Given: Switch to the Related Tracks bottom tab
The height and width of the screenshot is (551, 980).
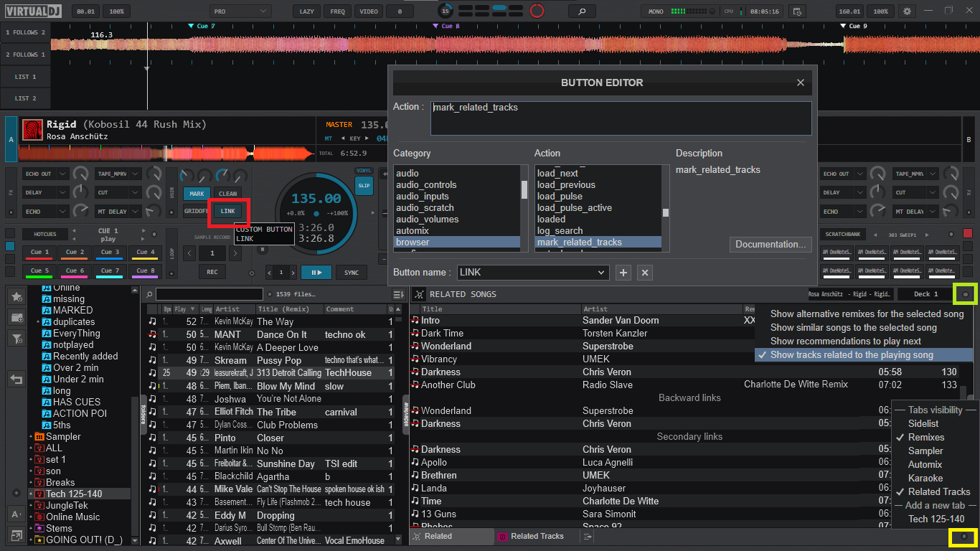Looking at the screenshot, I should [537, 537].
